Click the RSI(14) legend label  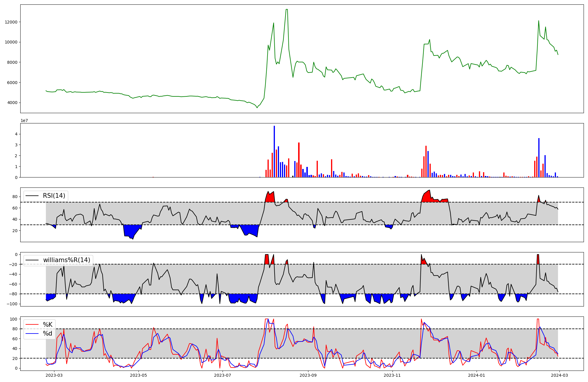(54, 196)
